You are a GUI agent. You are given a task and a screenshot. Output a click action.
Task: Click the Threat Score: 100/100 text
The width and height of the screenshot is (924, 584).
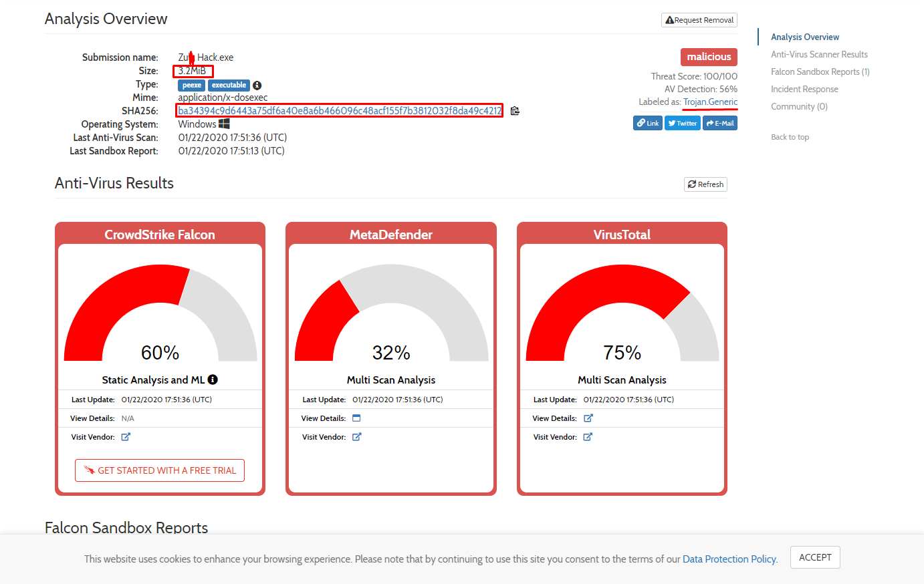[x=694, y=76]
